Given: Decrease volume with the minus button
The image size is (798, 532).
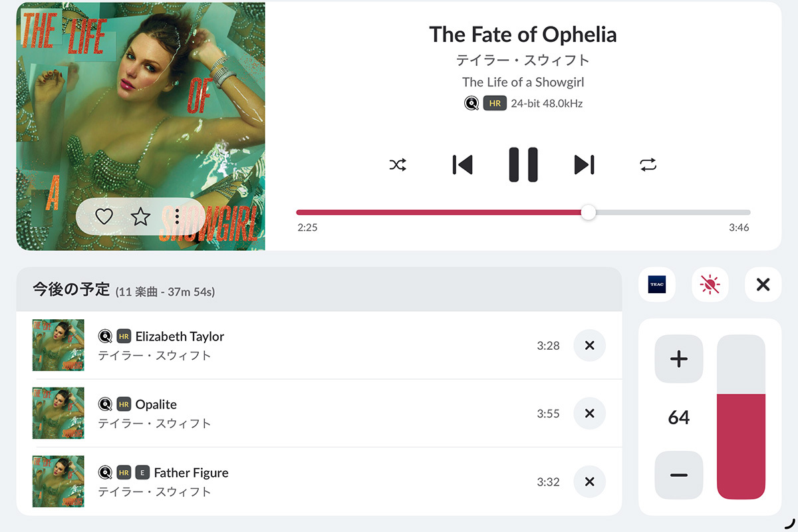Looking at the screenshot, I should point(678,475).
